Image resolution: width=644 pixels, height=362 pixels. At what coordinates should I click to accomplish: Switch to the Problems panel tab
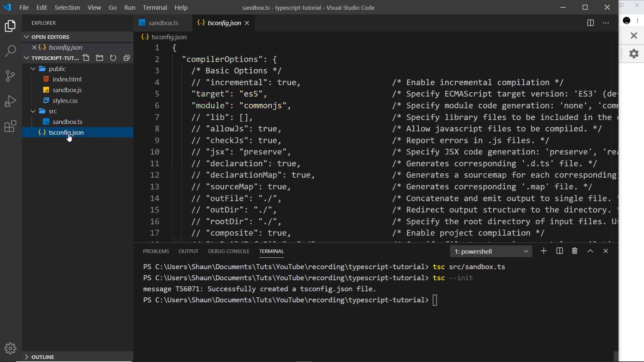tap(156, 251)
